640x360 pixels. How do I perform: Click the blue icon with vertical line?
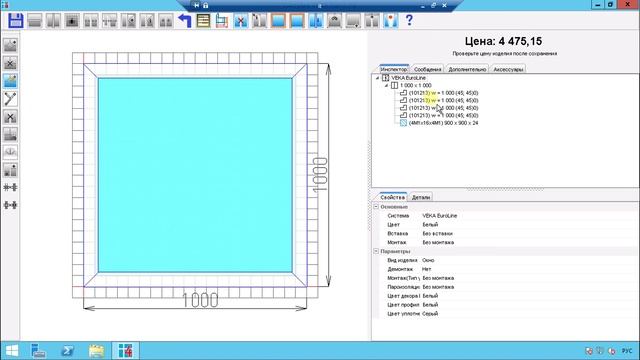coord(316,20)
